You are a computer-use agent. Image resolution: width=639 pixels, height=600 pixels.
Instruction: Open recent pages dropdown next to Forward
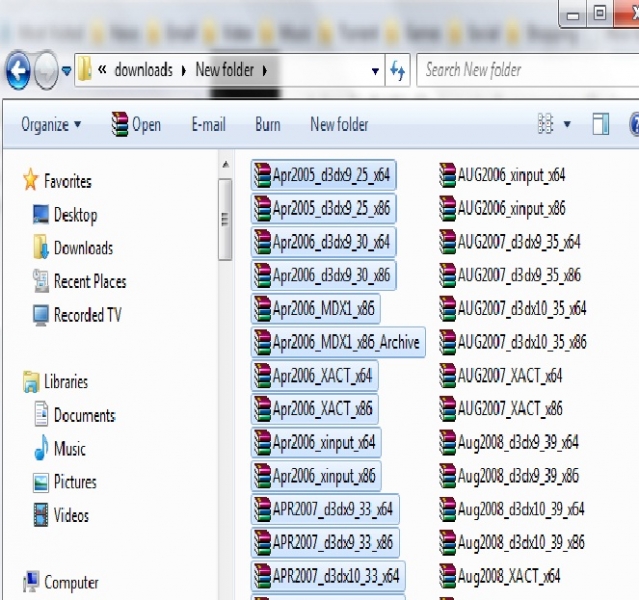click(x=66, y=71)
